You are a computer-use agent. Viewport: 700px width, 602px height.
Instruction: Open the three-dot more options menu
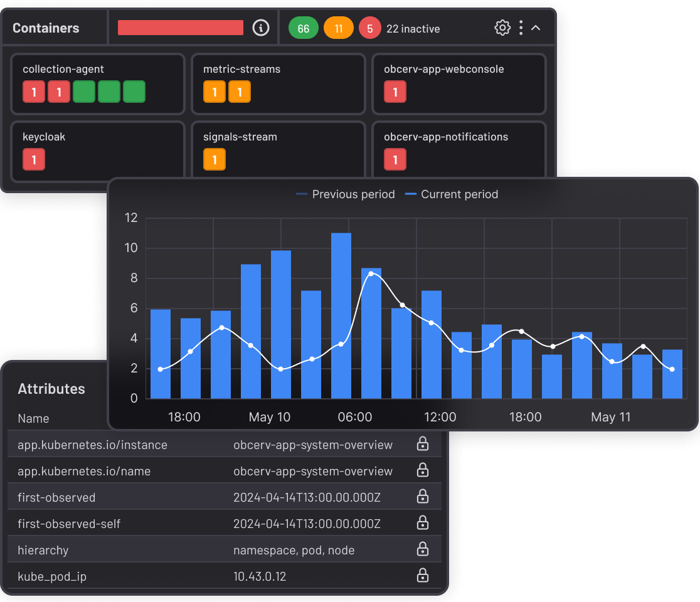tap(521, 28)
